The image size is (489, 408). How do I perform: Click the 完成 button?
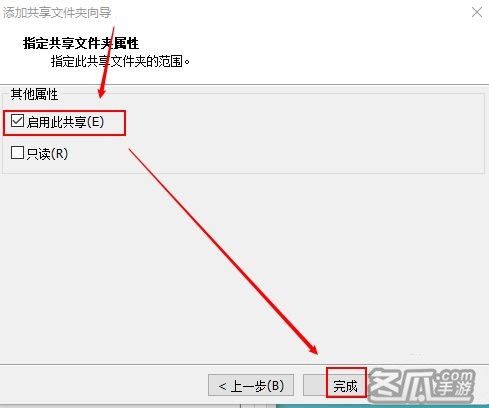335,385
